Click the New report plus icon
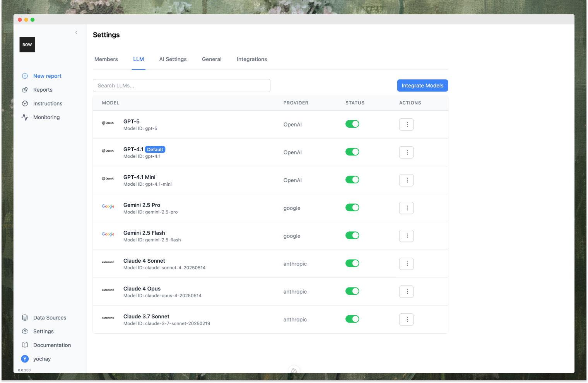 coord(25,76)
